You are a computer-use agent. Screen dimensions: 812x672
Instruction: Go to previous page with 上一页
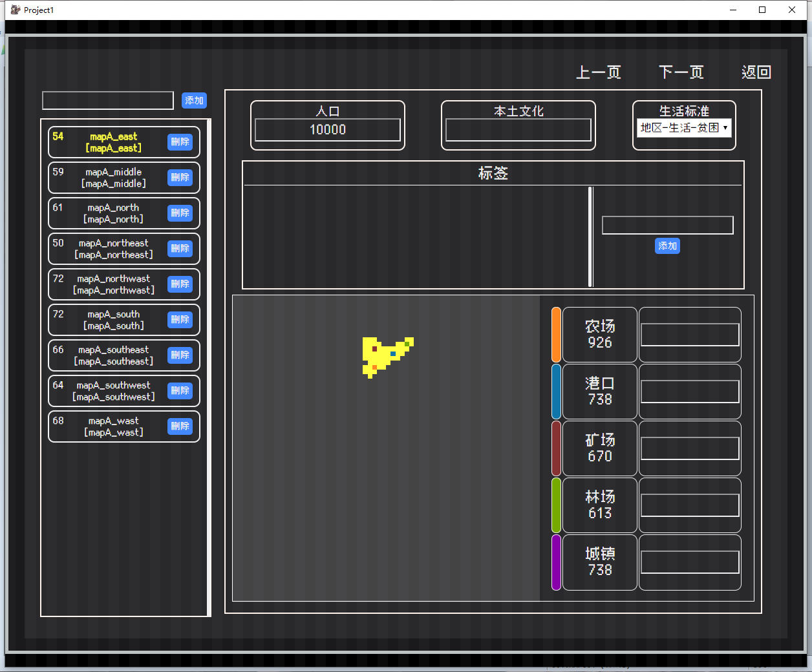click(x=599, y=72)
